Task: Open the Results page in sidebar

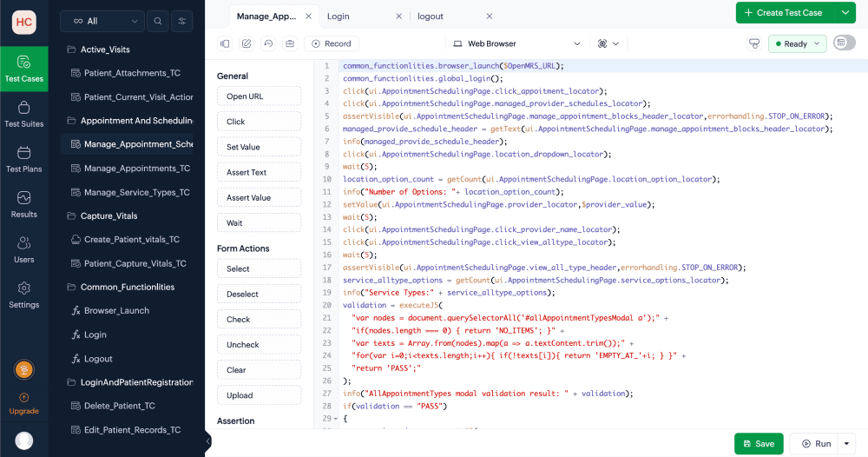Action: [x=23, y=204]
